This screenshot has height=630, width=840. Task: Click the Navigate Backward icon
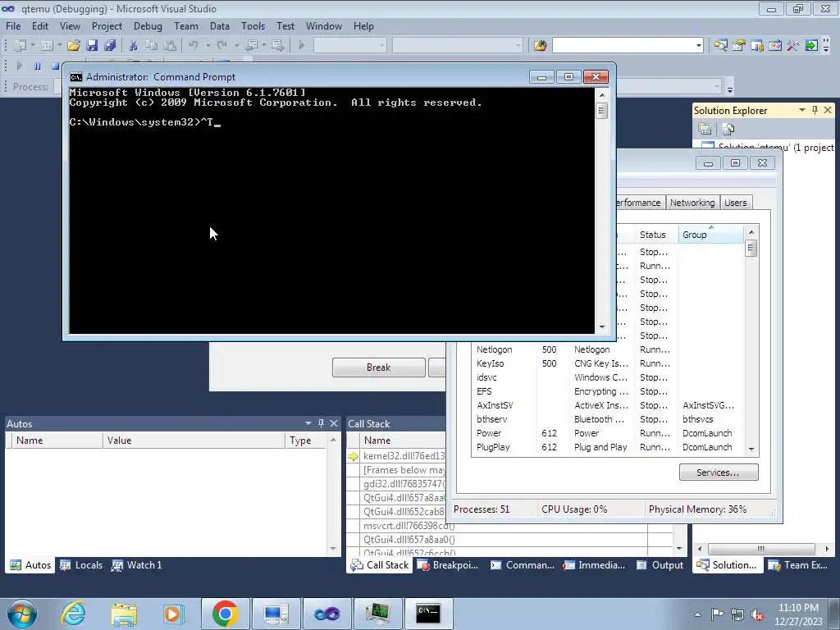[x=252, y=46]
